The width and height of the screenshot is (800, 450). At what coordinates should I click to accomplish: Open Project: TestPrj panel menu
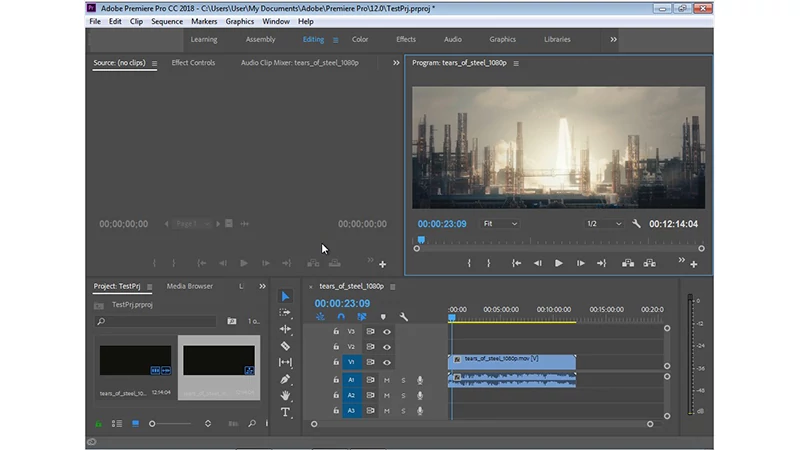(x=149, y=287)
